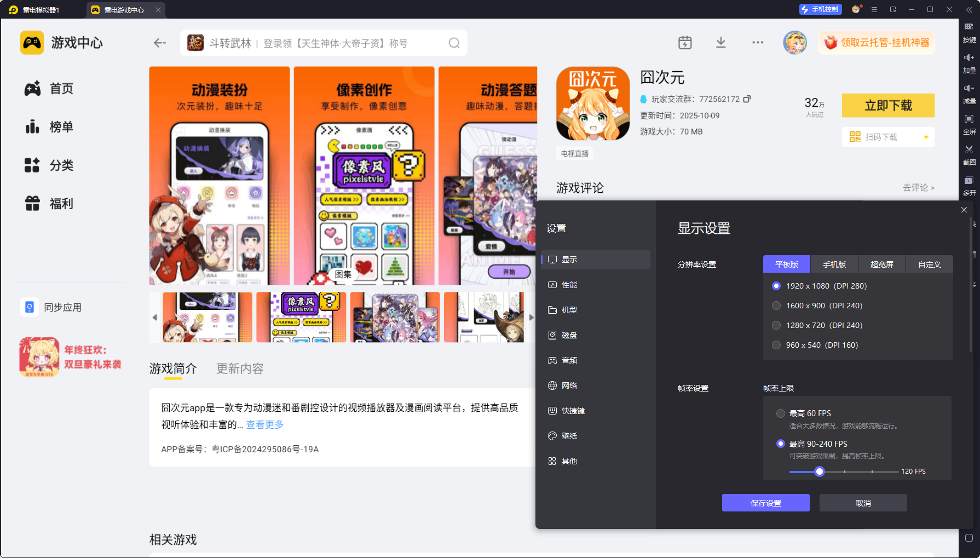Expand the 扫码下载 dropdown
This screenshot has height=558, width=980.
[926, 137]
